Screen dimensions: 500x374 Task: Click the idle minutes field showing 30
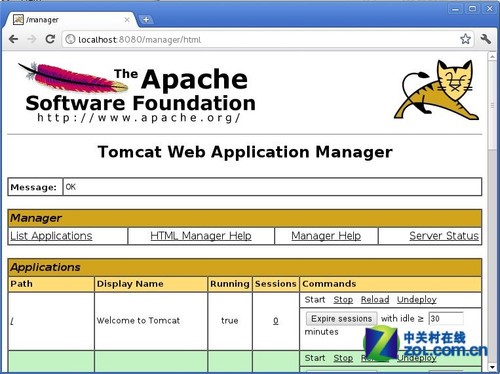click(446, 319)
